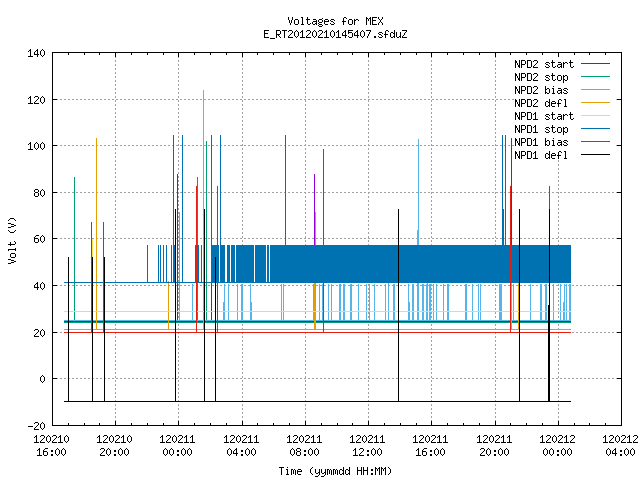The width and height of the screenshot is (640, 480).
Task: Click the y-axis tick value 60
Action: pyautogui.click(x=39, y=239)
